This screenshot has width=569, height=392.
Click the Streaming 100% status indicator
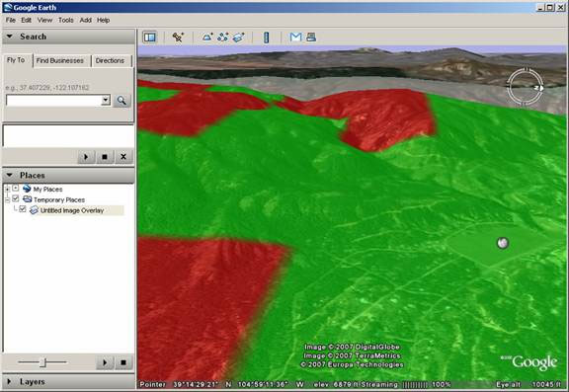pyautogui.click(x=406, y=384)
